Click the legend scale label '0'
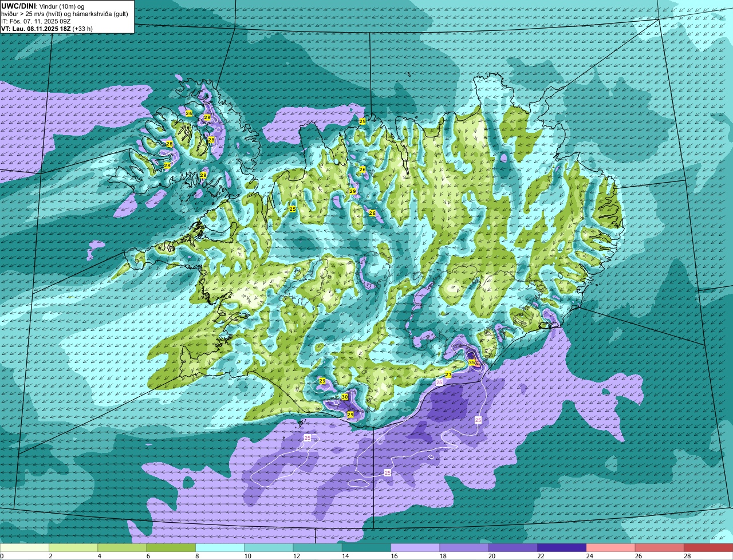This screenshot has height=560, width=733. [x=2, y=556]
